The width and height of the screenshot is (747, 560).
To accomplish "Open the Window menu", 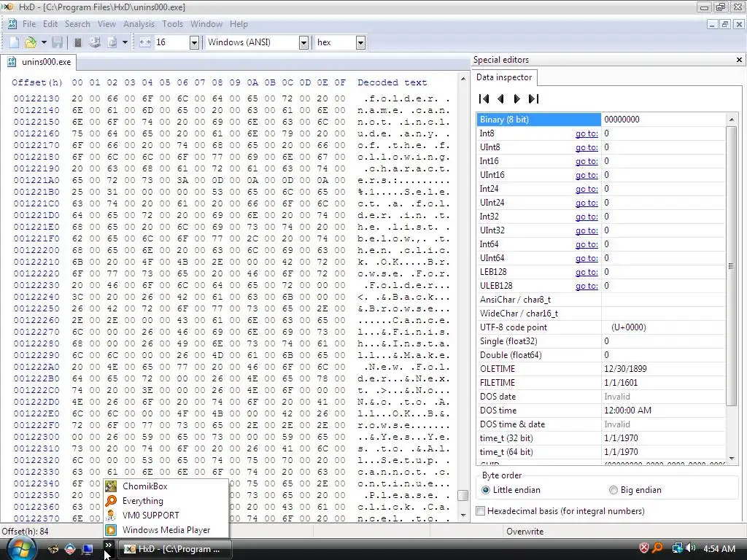I will 206,24.
